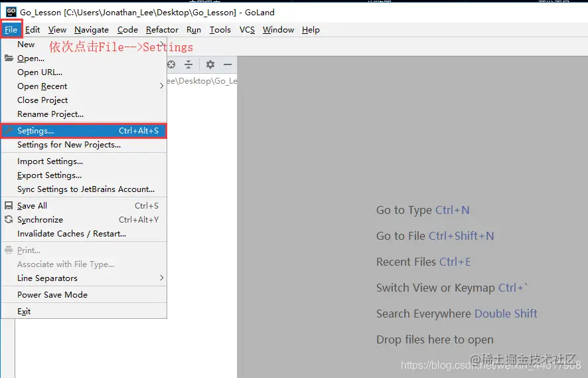Select Sync Settings to JetBrains Account...
This screenshot has width=588, height=378.
click(84, 189)
